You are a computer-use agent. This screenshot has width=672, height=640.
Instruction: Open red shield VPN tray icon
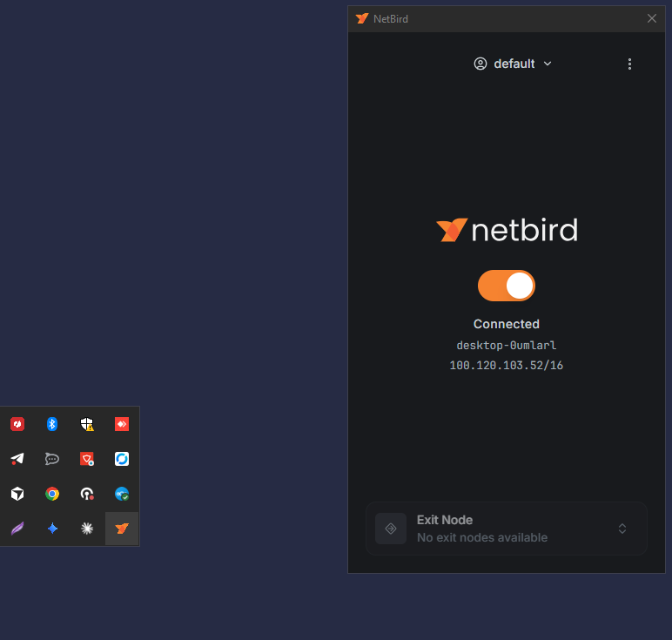(87, 459)
